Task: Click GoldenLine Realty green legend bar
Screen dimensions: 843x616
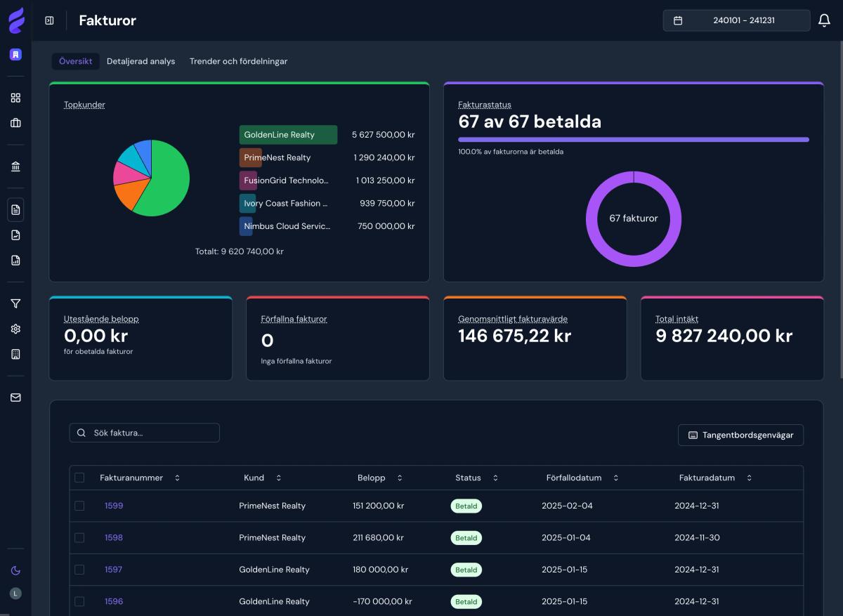Action: 288,135
